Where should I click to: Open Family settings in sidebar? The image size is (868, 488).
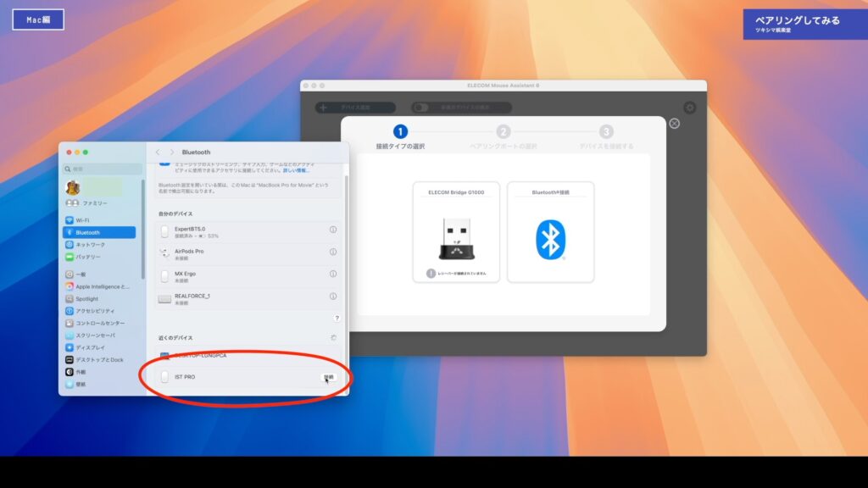click(93, 203)
